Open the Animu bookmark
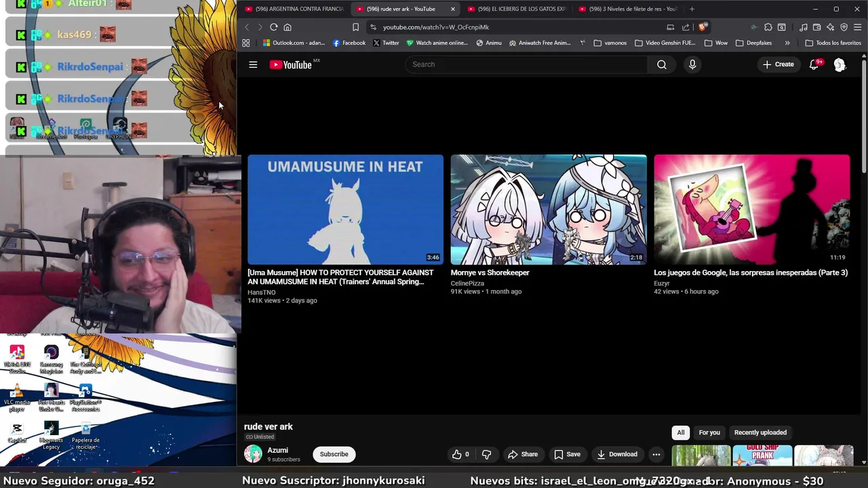 coord(489,43)
